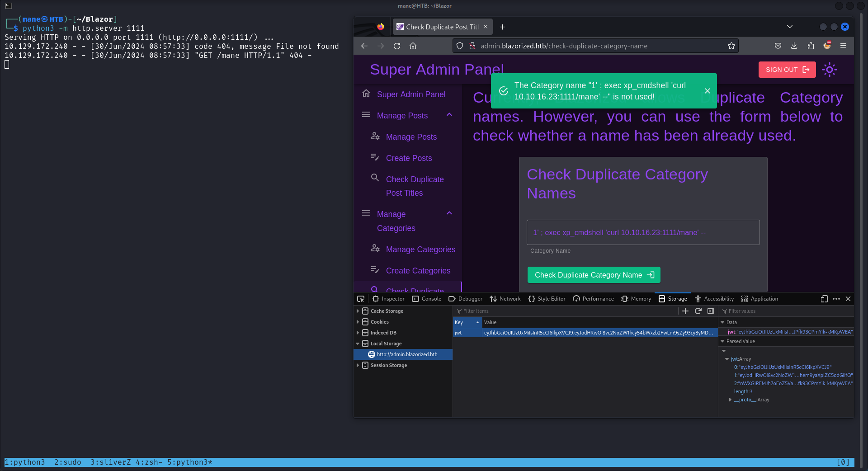Select the Storage DevTools tab

(x=673, y=299)
